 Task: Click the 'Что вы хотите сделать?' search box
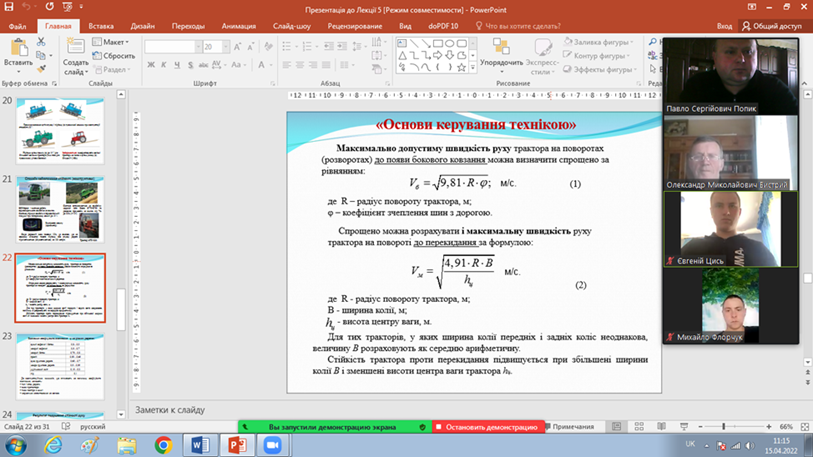tap(517, 26)
